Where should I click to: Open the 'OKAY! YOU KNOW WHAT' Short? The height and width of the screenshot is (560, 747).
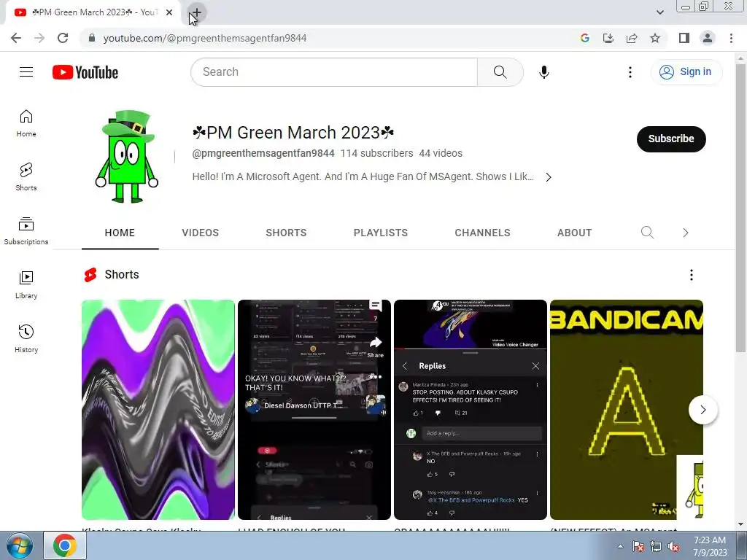pyautogui.click(x=314, y=410)
